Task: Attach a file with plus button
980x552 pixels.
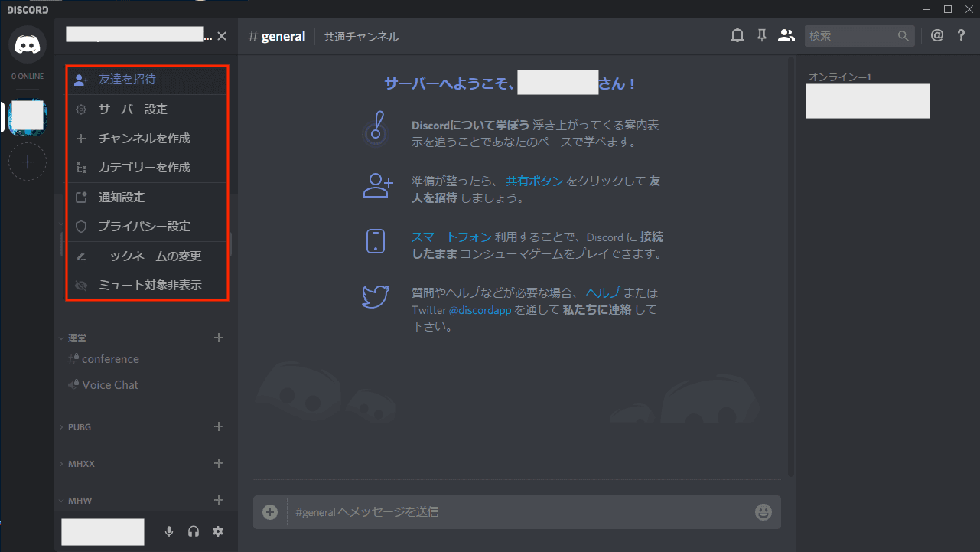Action: [x=270, y=512]
